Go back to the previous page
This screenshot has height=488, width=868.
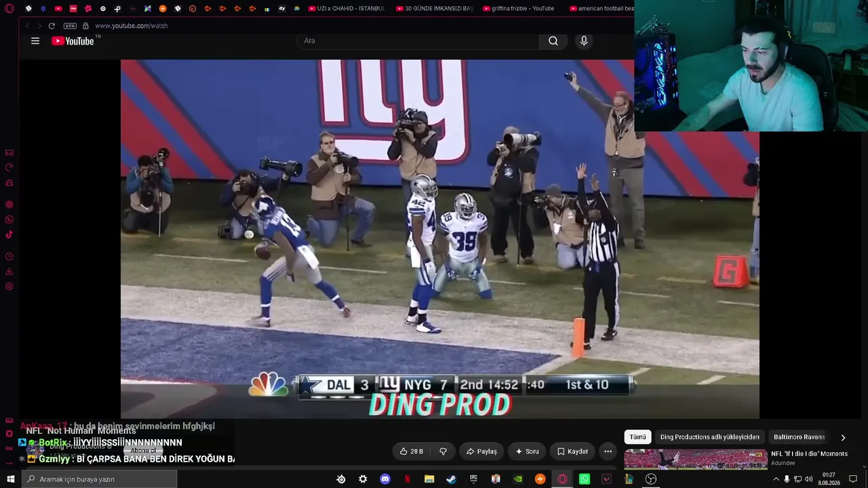point(28,26)
